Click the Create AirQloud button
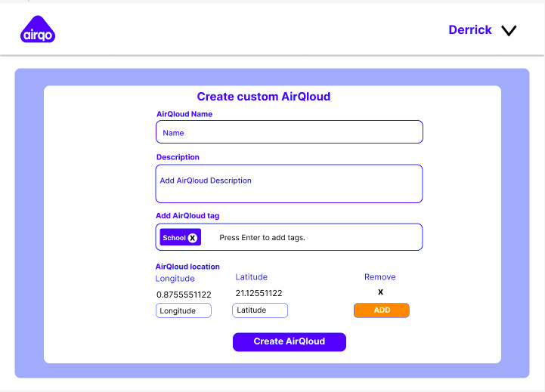The image size is (545, 392). (290, 341)
